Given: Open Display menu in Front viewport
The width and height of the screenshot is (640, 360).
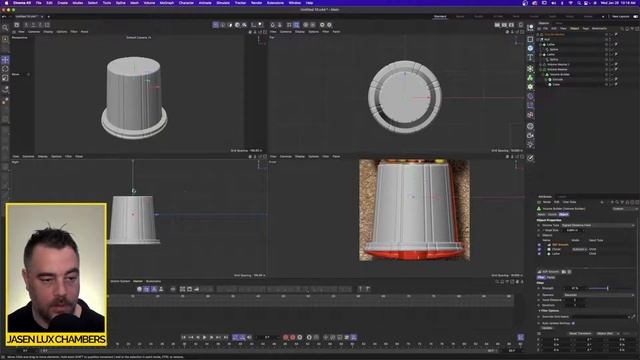Looking at the screenshot, I should pyautogui.click(x=300, y=156).
